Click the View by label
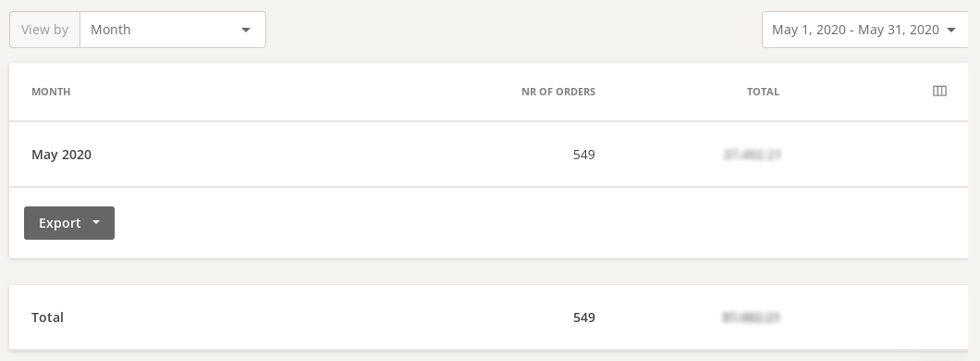Viewport: 980px width, 361px height. click(44, 30)
